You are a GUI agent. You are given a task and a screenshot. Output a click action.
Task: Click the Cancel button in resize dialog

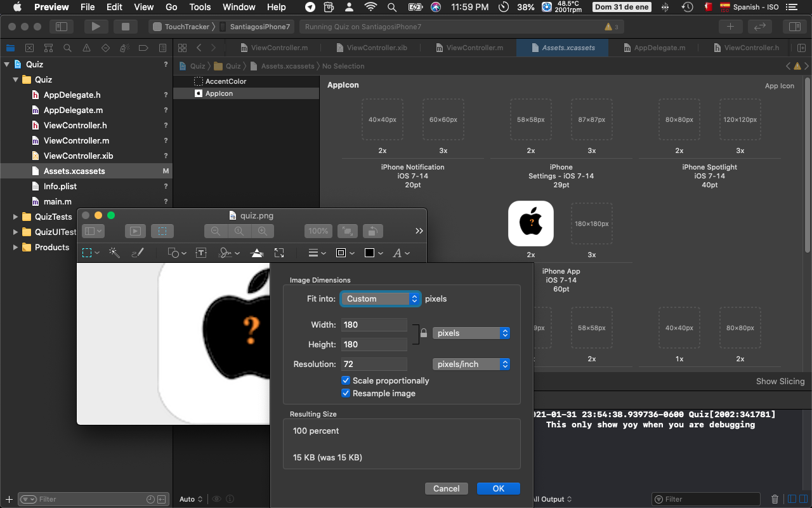click(x=447, y=488)
